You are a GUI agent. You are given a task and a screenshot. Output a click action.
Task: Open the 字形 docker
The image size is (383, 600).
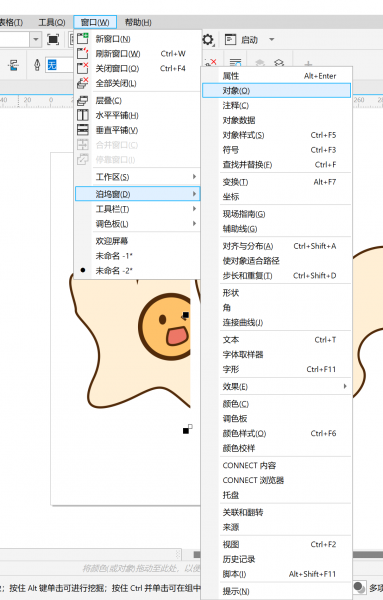click(x=276, y=369)
